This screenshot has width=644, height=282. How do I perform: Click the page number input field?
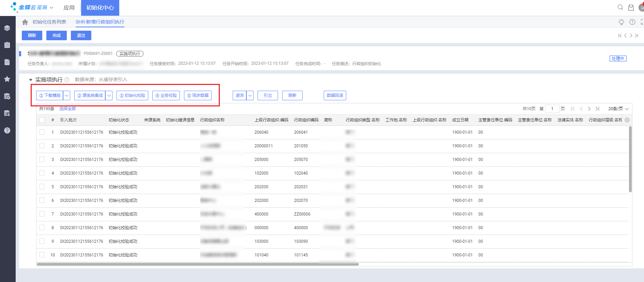tap(552, 109)
